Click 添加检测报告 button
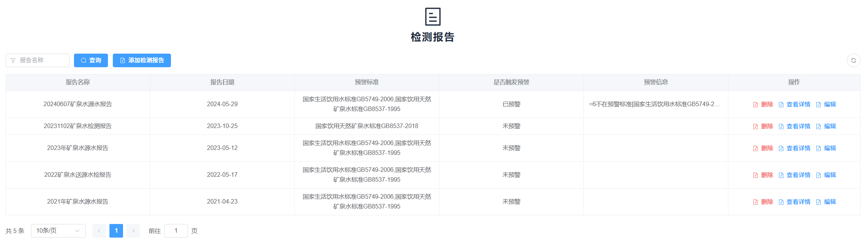This screenshot has height=244, width=868. point(142,60)
